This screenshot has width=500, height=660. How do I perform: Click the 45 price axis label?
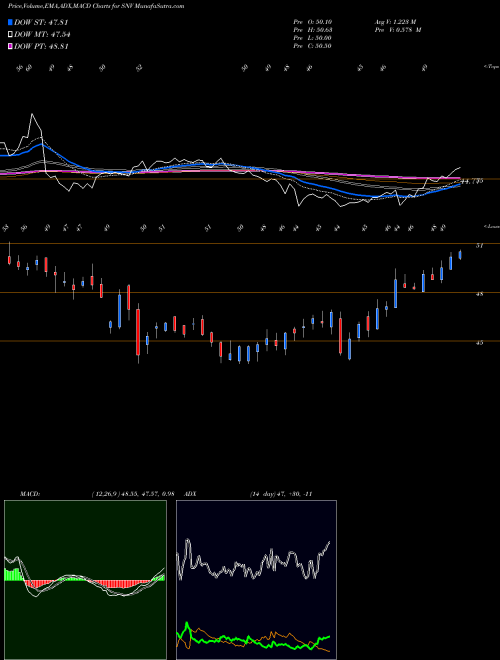click(x=479, y=343)
